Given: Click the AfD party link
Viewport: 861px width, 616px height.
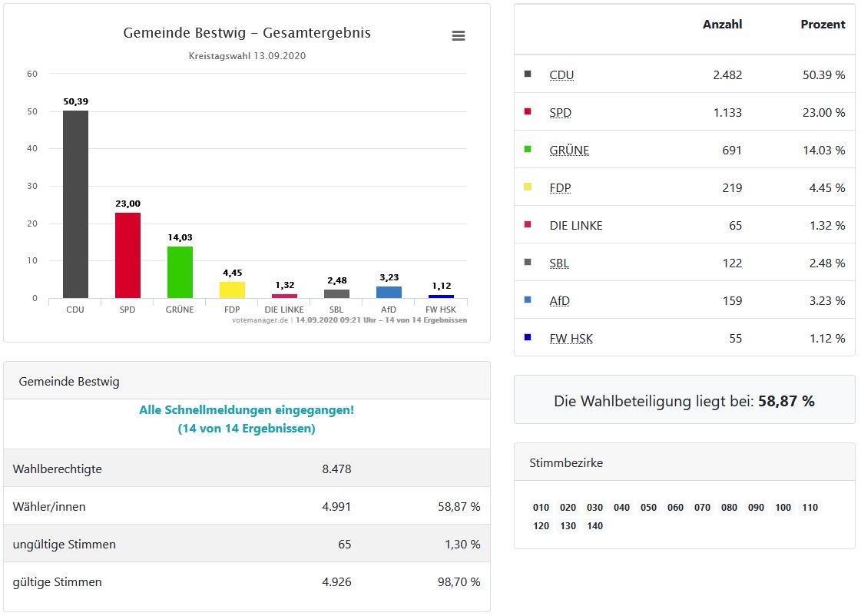Looking at the screenshot, I should click(560, 301).
